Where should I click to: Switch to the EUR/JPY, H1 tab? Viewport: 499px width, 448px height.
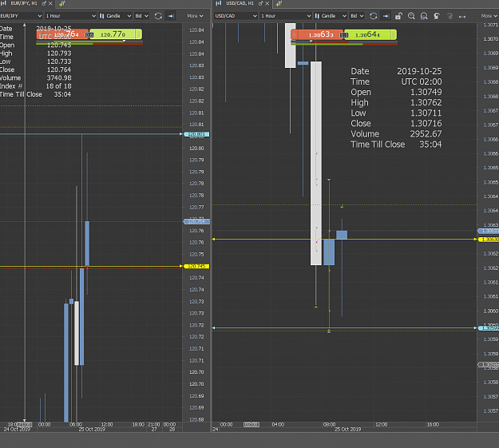[x=24, y=3]
